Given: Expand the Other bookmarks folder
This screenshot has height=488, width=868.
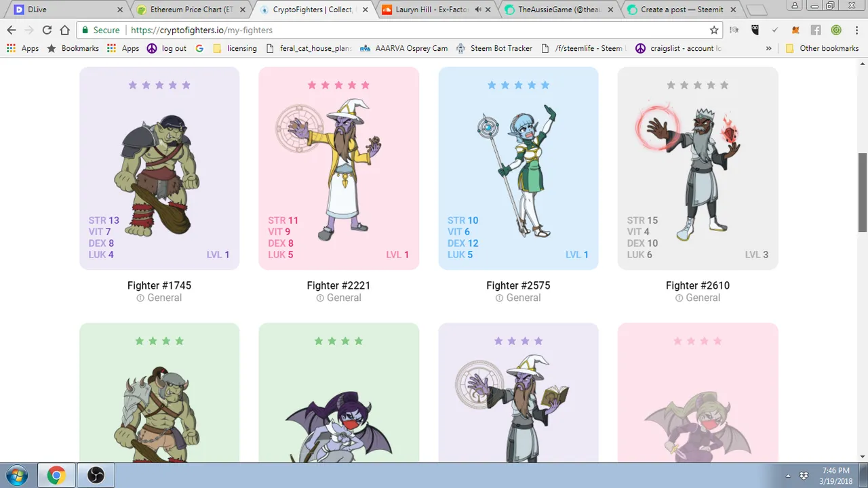Looking at the screenshot, I should [x=822, y=48].
